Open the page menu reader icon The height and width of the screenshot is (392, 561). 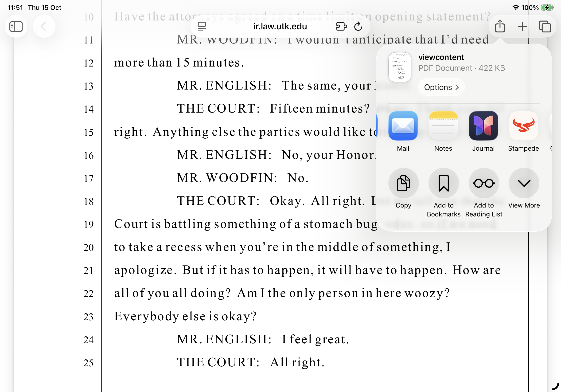202,26
